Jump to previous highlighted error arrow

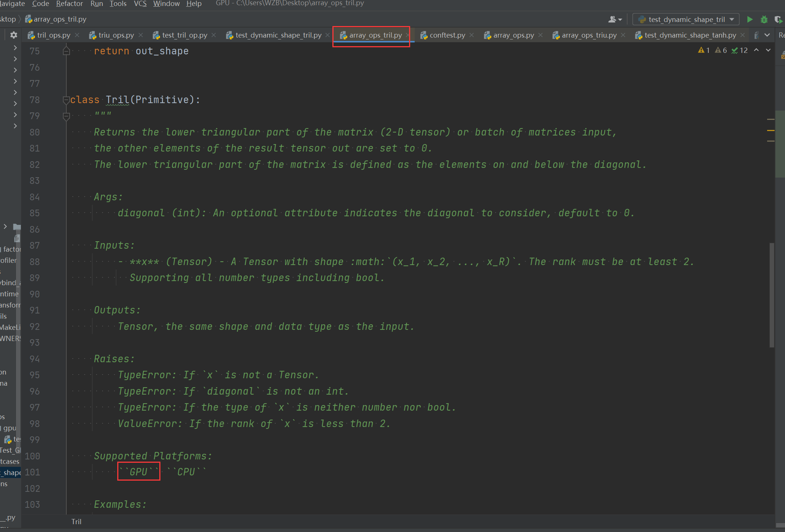(756, 50)
